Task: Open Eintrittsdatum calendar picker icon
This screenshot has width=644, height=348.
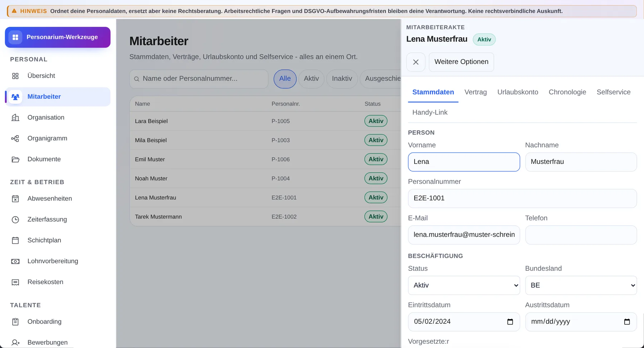Action: (x=510, y=322)
